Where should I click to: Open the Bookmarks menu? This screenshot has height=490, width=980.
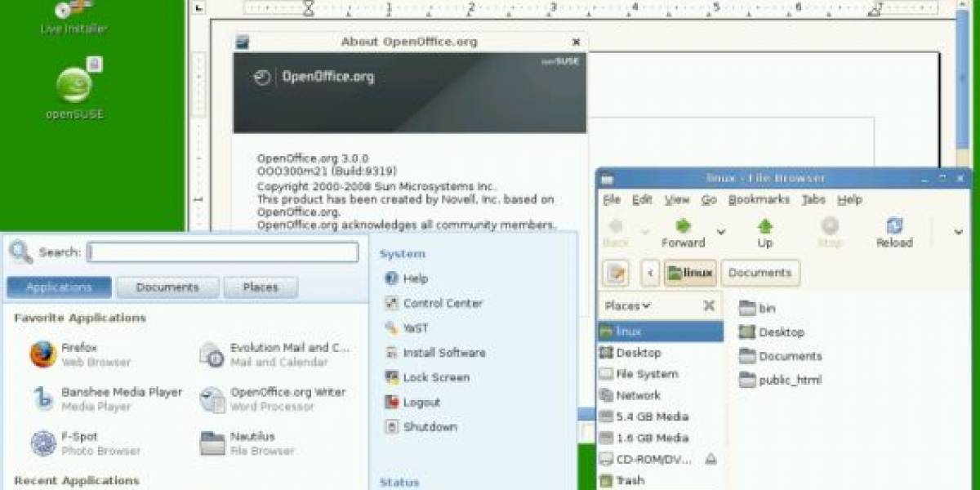(x=759, y=199)
